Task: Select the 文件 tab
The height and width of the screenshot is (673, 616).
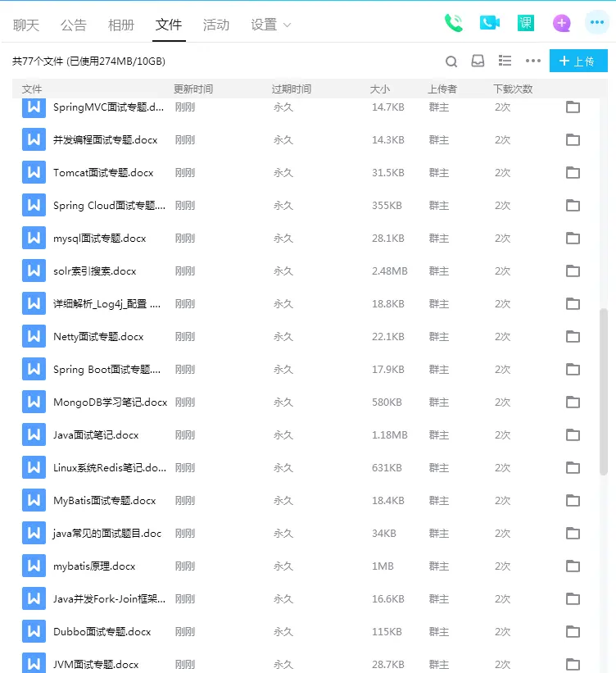Action: pos(169,25)
